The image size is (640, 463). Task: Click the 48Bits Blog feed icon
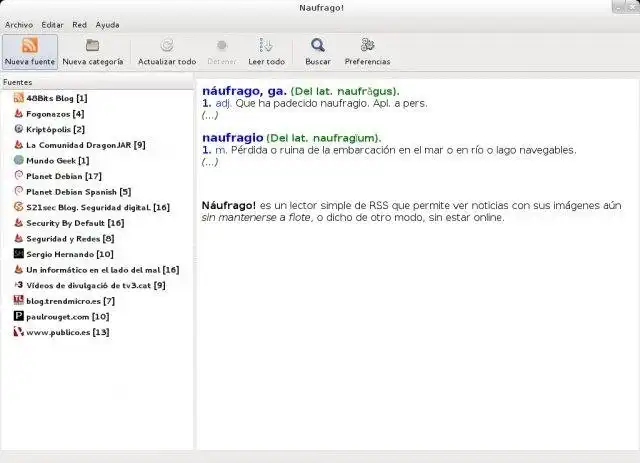tap(19, 98)
